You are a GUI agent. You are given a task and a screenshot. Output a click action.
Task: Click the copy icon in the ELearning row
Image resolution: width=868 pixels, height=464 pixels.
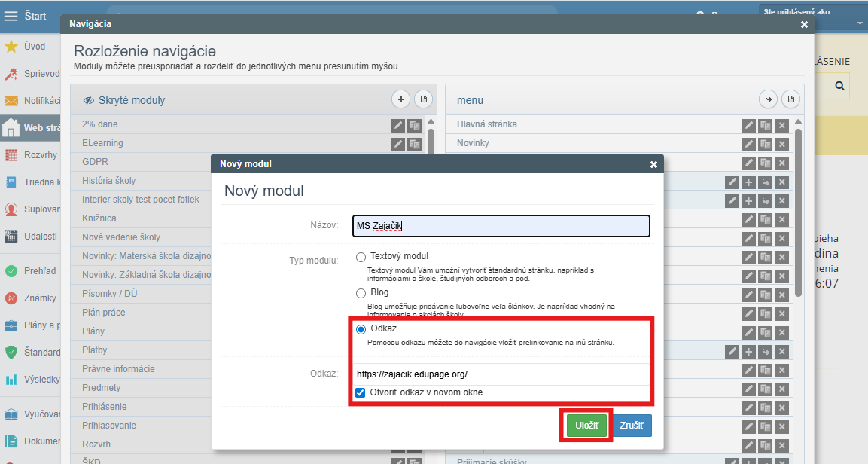pos(414,144)
